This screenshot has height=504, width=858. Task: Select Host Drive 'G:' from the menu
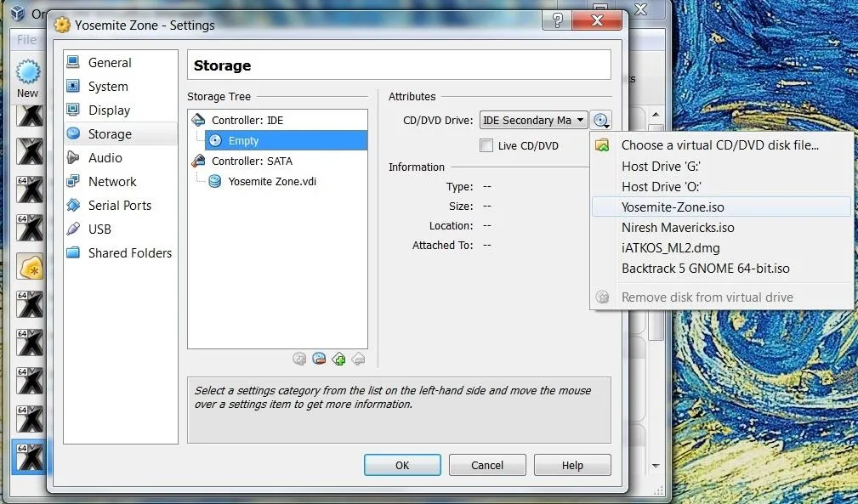(721, 167)
